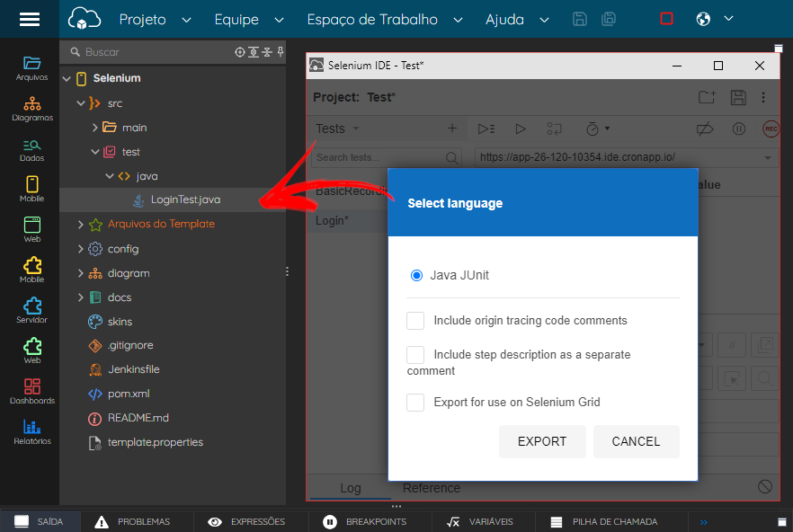Enable Include step description as separate comment

[415, 354]
